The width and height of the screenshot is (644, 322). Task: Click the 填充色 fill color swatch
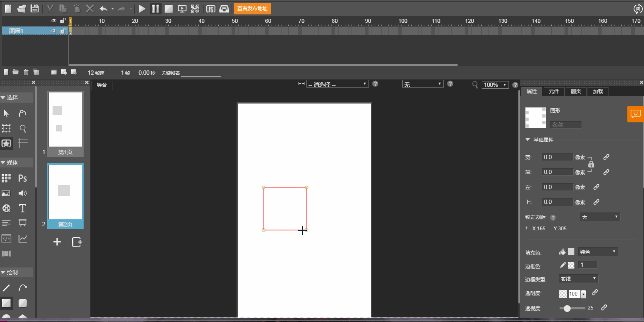tap(571, 252)
